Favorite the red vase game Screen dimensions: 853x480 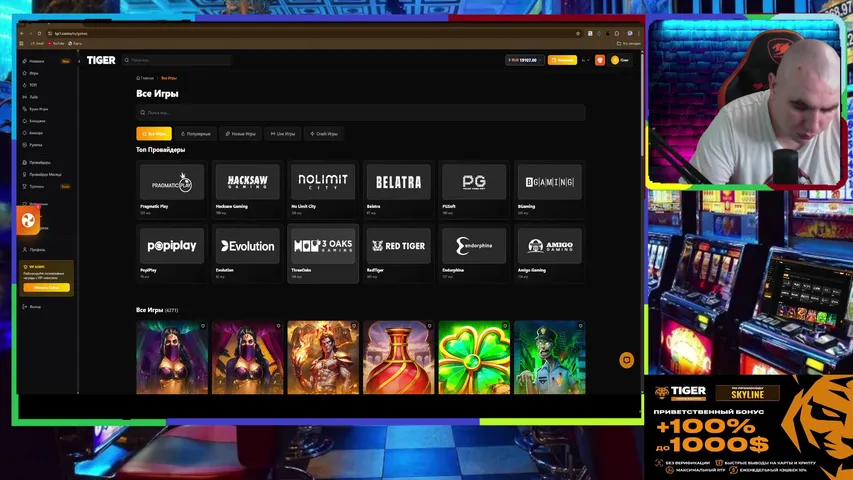coord(429,326)
